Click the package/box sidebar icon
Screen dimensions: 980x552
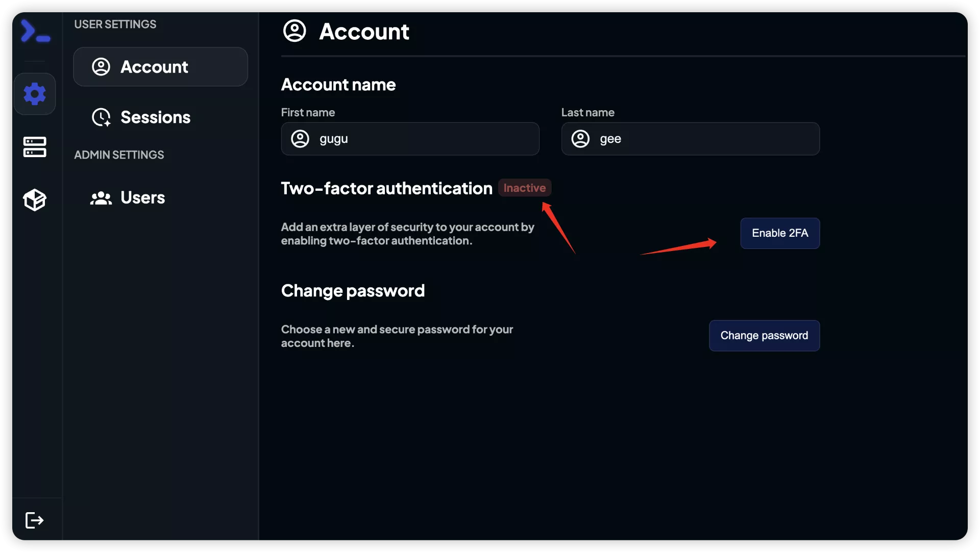coord(34,199)
